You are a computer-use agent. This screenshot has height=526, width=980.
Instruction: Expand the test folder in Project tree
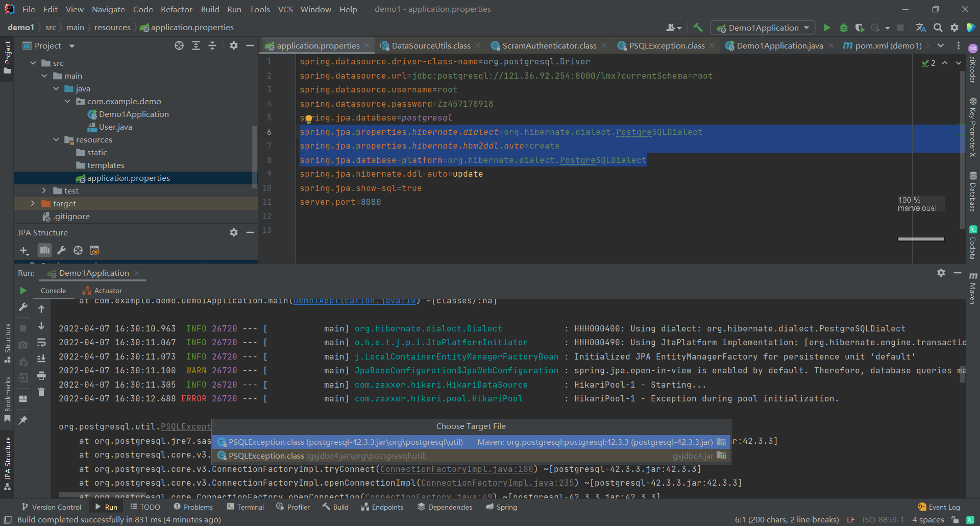click(45, 190)
